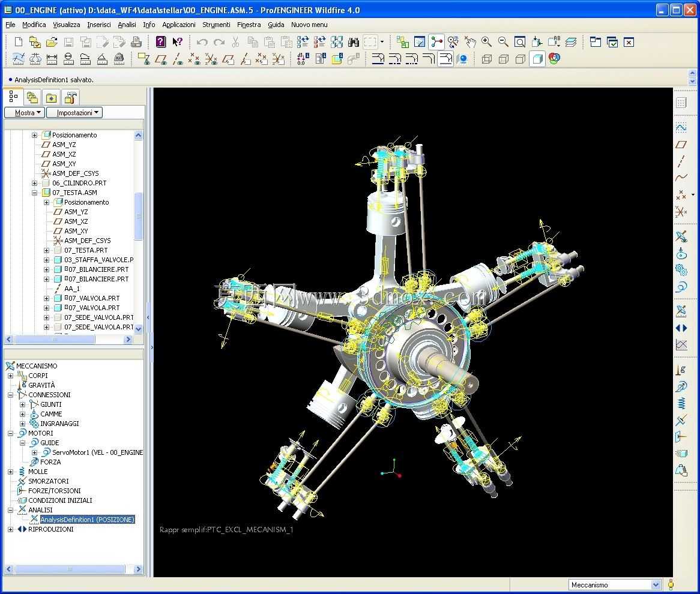Image resolution: width=700 pixels, height=594 pixels.
Task: Activate the What's This context help cursor
Action: (177, 42)
